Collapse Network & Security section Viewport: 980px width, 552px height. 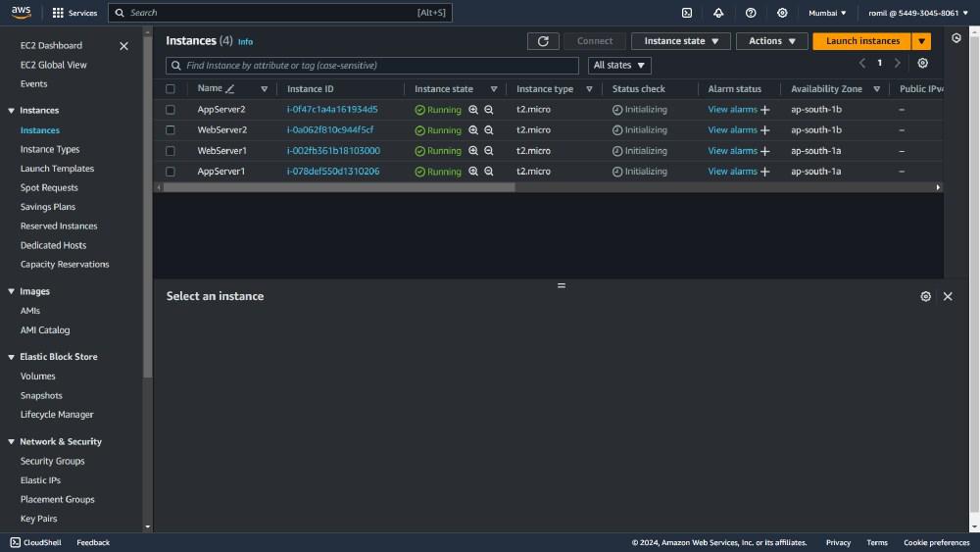(11, 441)
